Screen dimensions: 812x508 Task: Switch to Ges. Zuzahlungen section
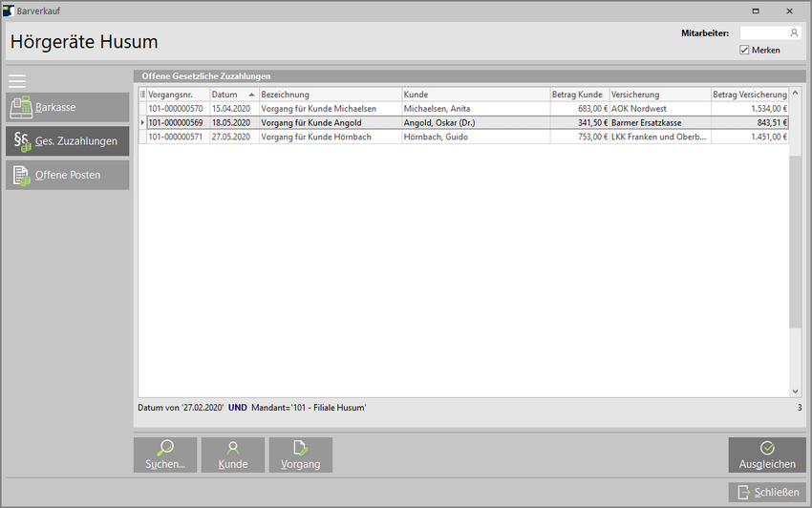67,141
